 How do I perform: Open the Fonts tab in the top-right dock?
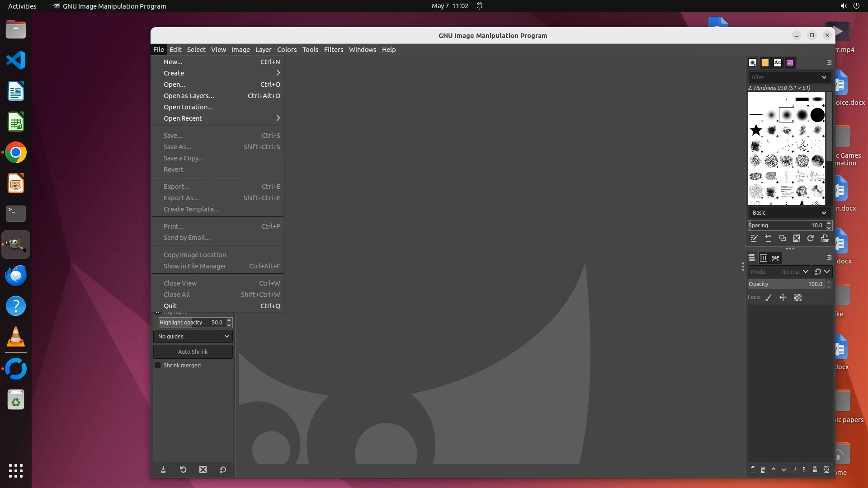777,63
